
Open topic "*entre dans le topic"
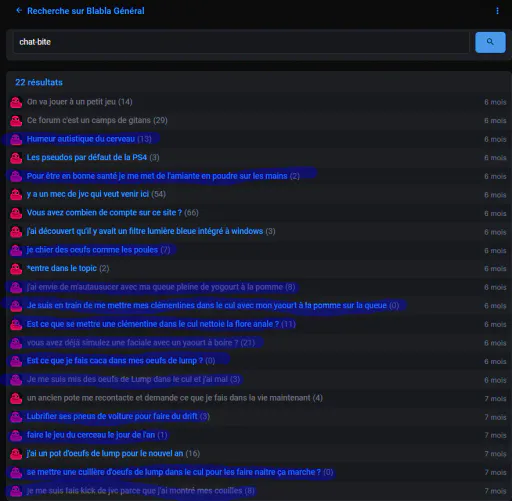click(x=62, y=268)
